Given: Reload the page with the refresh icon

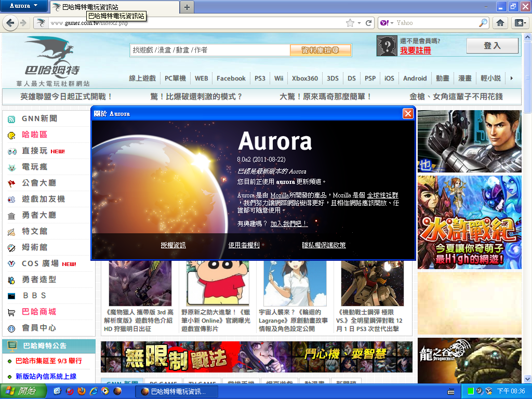Looking at the screenshot, I should (x=369, y=23).
